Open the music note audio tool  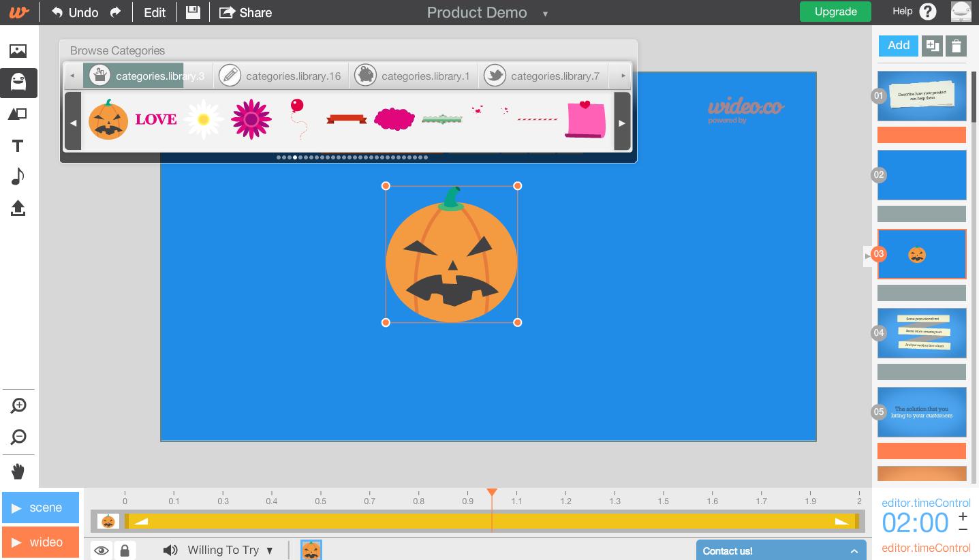click(18, 176)
